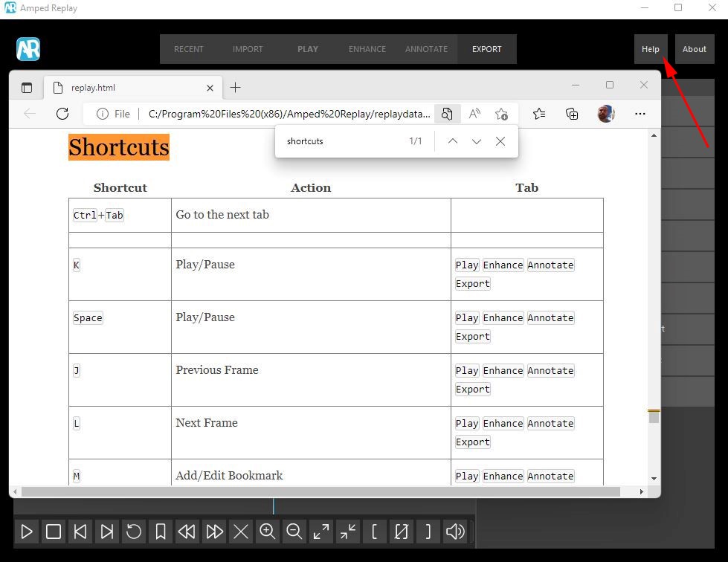Click the rewind double-arrow icon
Viewport: 728px width, 562px height.
[x=187, y=532]
